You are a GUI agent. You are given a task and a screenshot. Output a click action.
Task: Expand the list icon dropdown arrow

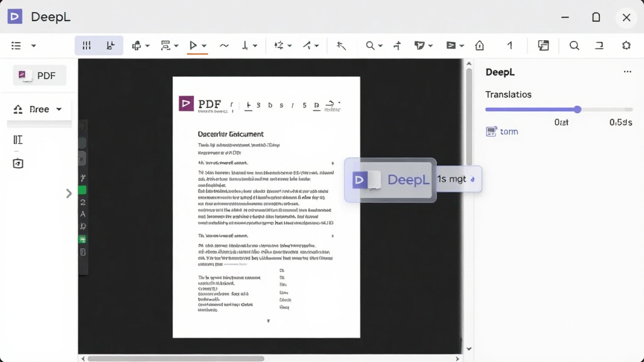pos(34,45)
